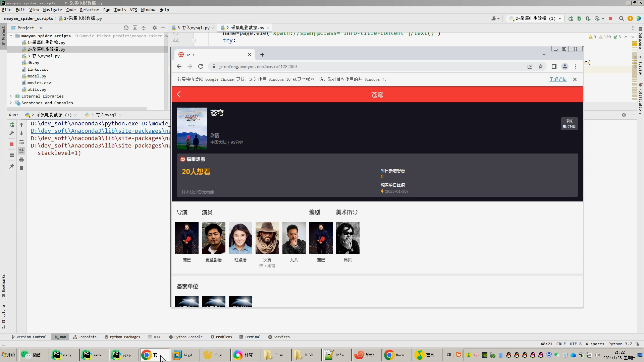
Task: Toggle scroll to end in Run panel
Action: [x=21, y=151]
